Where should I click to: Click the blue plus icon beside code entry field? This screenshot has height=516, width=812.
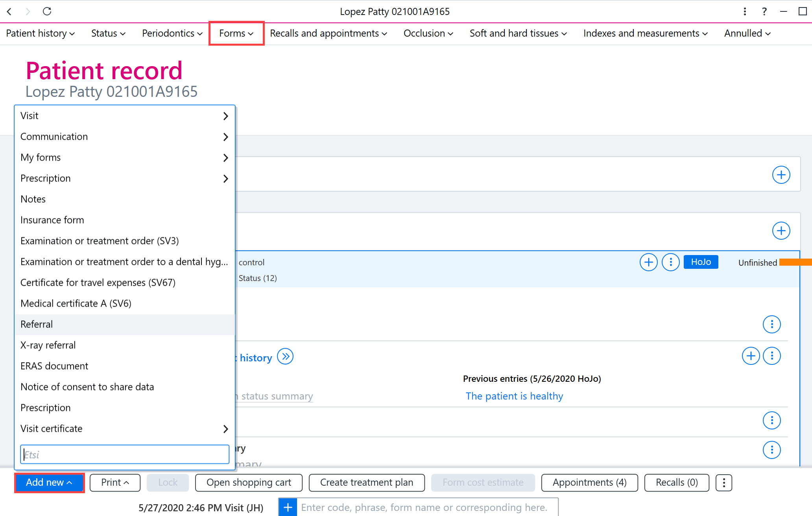coord(288,507)
